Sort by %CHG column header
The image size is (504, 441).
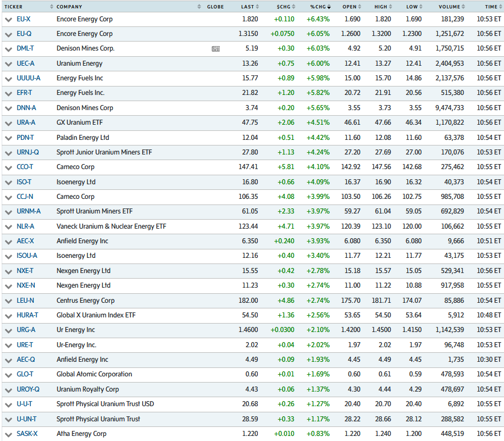point(320,7)
